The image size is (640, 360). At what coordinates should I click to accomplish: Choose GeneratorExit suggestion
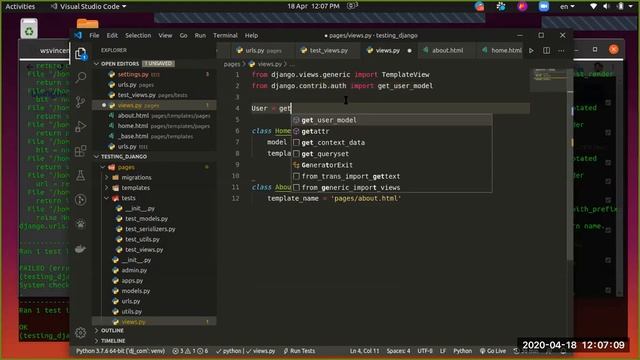[391, 165]
